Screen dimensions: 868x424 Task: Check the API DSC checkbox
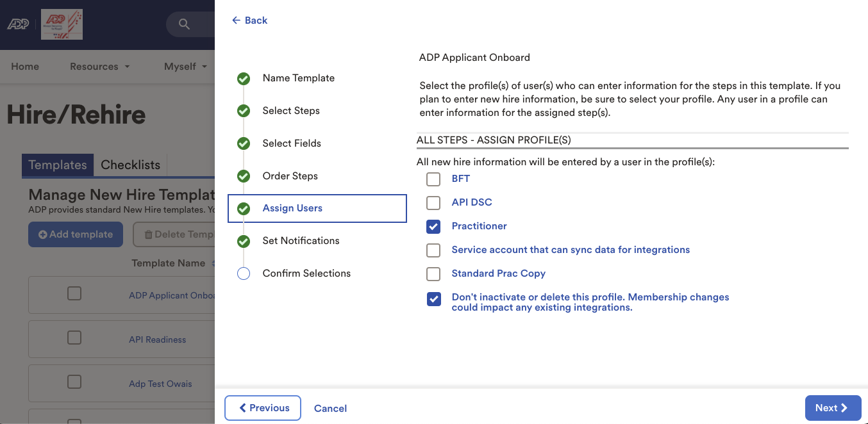tap(433, 202)
